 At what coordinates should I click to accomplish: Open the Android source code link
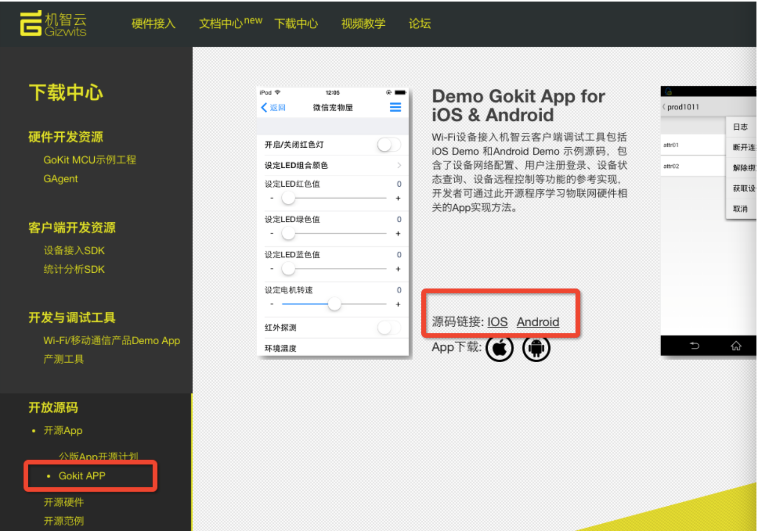(x=538, y=322)
